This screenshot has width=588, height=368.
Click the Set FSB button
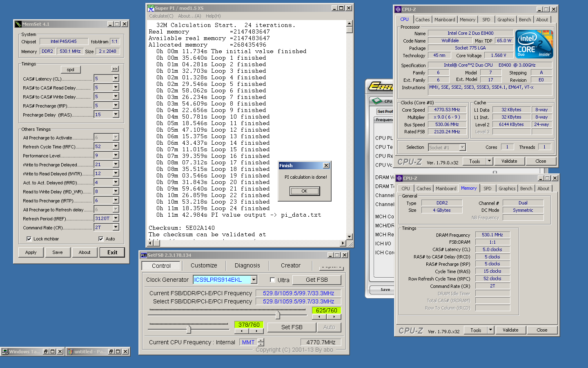(x=292, y=327)
